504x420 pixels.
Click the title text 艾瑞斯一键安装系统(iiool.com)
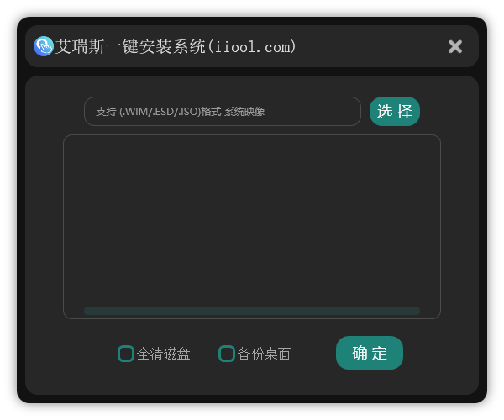[x=176, y=46]
